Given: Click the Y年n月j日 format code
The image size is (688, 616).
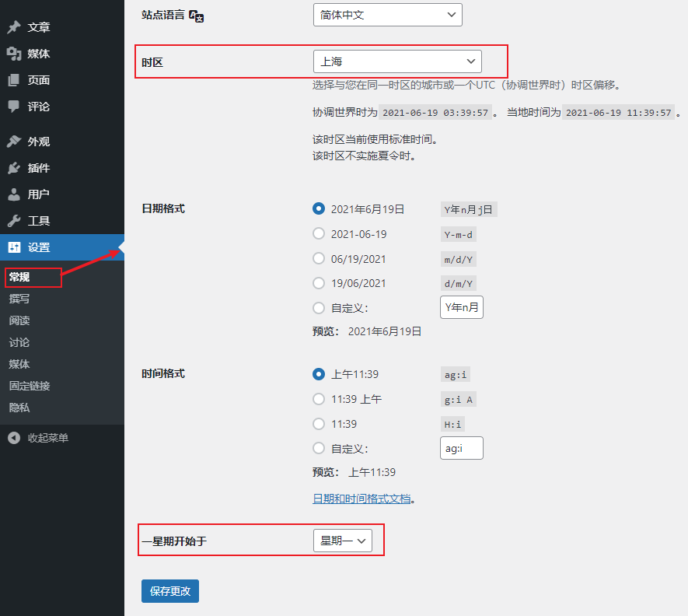Looking at the screenshot, I should click(x=469, y=210).
